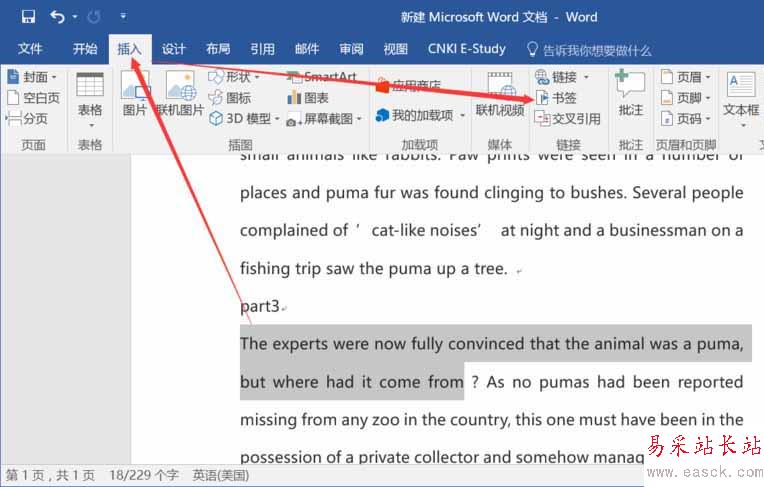Add a bookmark with 书签
Screen dimensions: 764x487
pos(556,98)
